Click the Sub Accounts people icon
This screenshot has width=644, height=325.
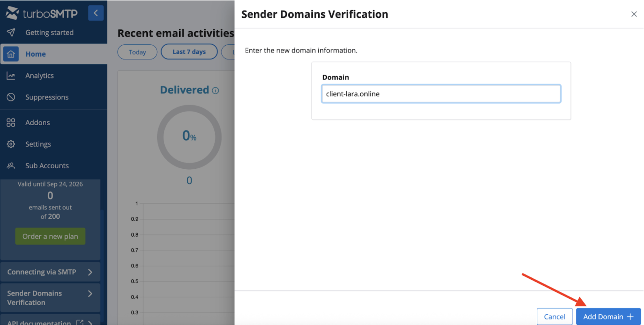click(x=11, y=166)
